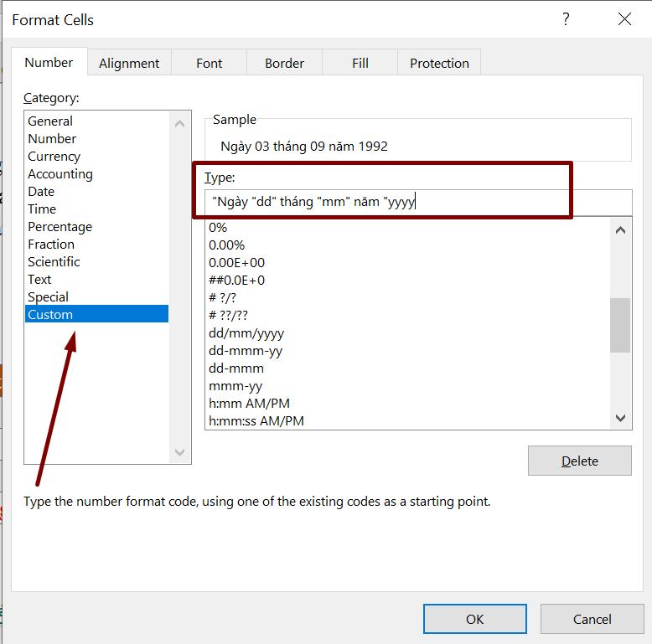The image size is (652, 644).
Task: Switch to the Alignment tab
Action: [x=129, y=63]
